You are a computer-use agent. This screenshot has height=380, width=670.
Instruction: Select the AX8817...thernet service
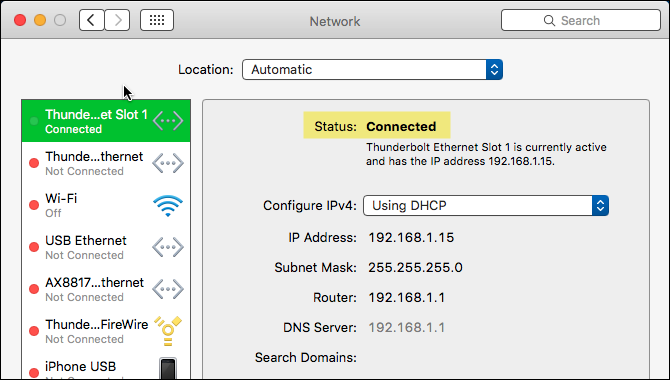(x=106, y=289)
